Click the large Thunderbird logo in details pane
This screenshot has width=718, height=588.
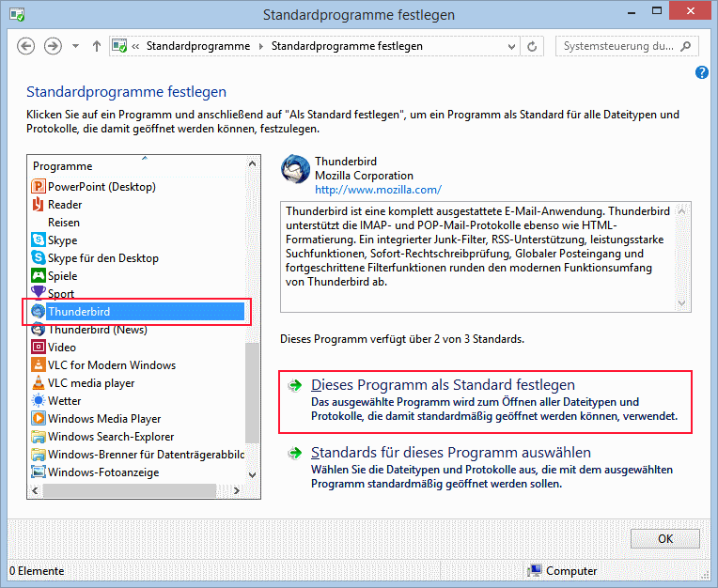tap(295, 169)
